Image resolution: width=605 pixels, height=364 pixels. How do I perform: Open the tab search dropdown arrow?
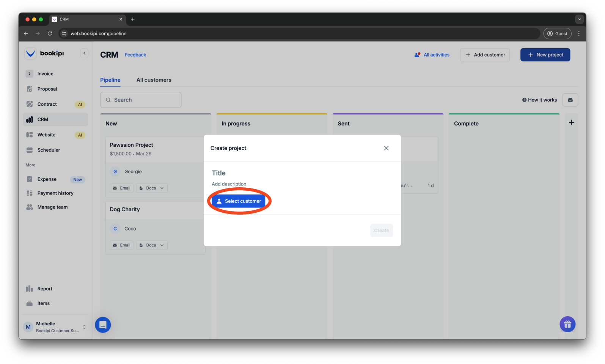(579, 19)
